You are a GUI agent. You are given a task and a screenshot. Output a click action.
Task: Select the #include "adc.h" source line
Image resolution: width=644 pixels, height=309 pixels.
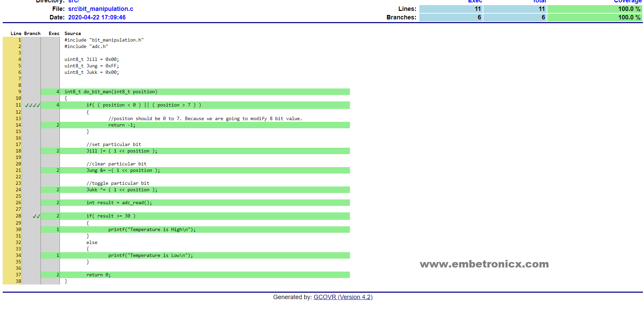(x=86, y=46)
